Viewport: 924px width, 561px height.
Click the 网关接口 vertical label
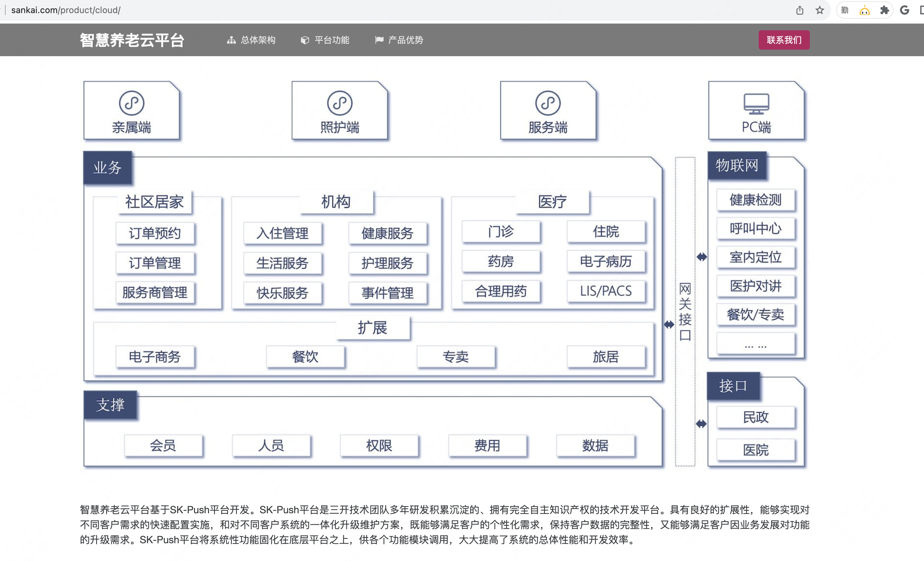click(685, 312)
